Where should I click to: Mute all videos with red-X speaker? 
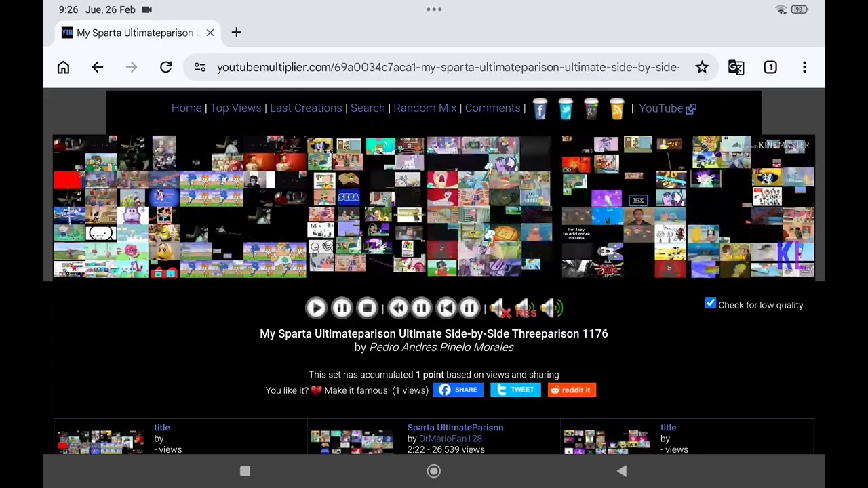[499, 309]
